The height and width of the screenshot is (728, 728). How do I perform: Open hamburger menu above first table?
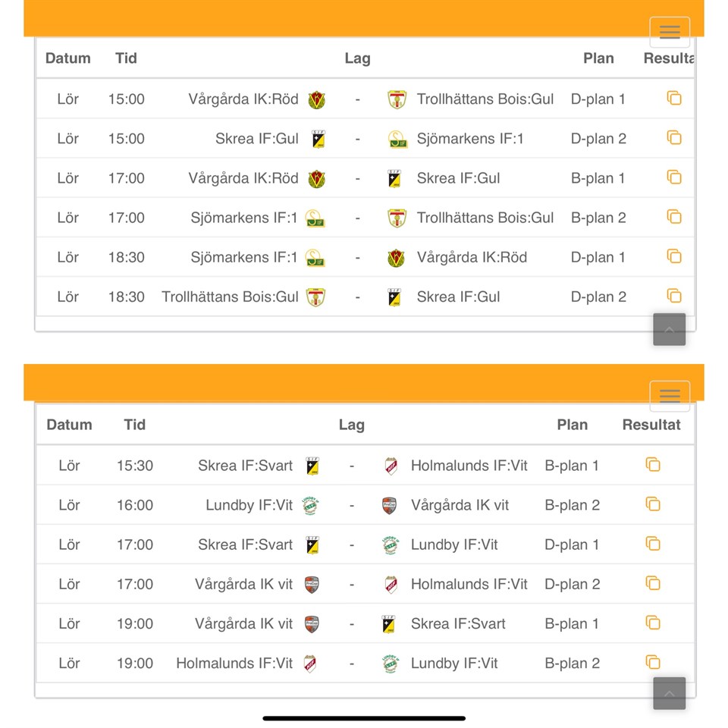tap(670, 32)
